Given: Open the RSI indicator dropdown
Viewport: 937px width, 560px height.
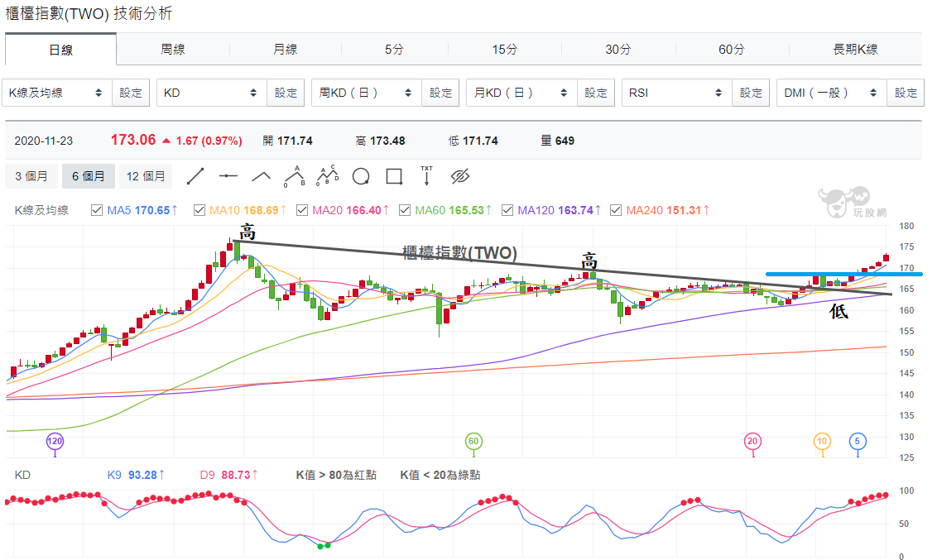Looking at the screenshot, I should click(x=676, y=93).
